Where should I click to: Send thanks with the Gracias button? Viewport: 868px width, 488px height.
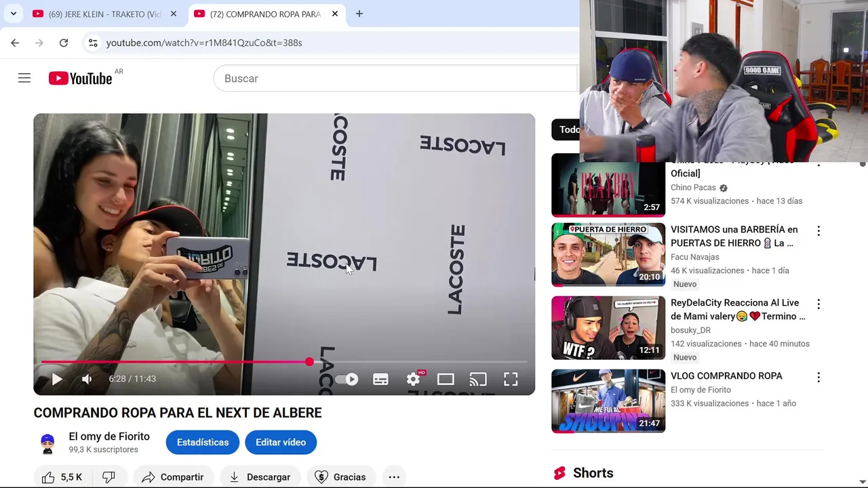click(340, 477)
